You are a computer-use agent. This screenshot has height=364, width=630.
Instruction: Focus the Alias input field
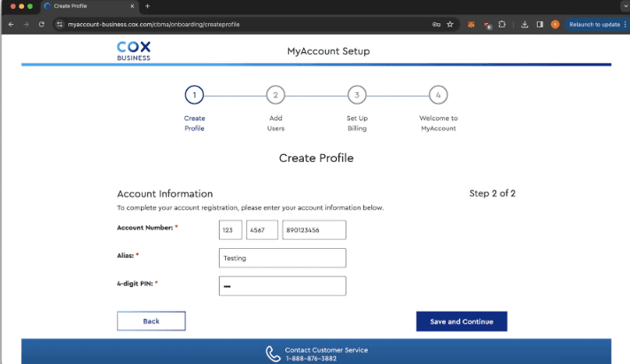[x=282, y=258]
